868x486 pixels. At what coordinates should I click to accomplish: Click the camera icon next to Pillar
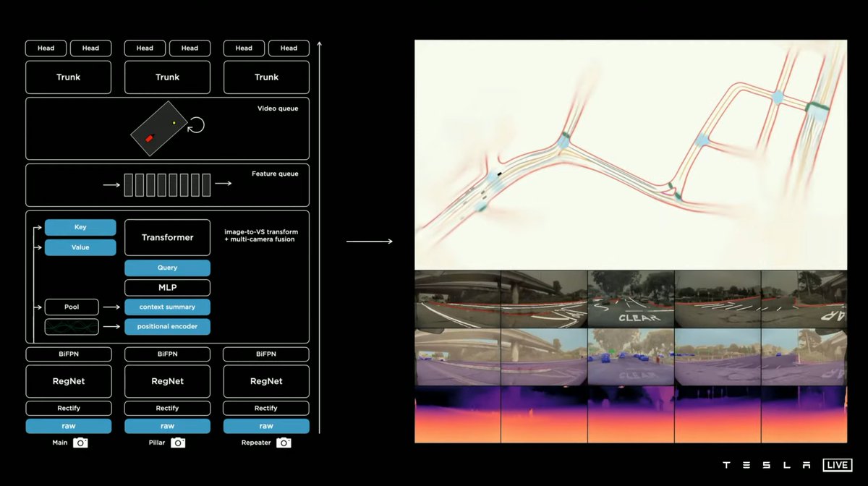(178, 443)
